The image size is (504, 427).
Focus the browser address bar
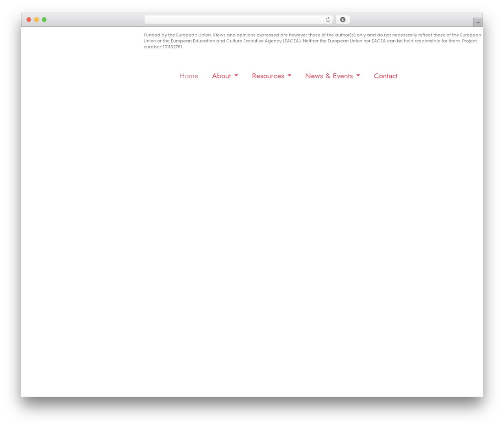(x=238, y=20)
